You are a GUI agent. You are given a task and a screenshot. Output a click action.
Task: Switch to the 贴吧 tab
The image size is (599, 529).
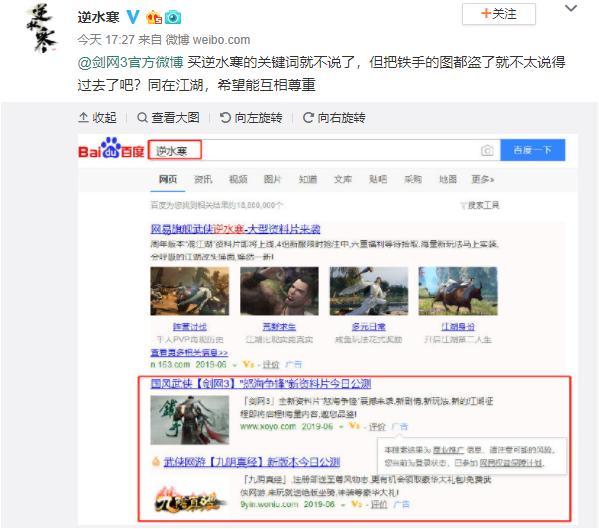(378, 179)
